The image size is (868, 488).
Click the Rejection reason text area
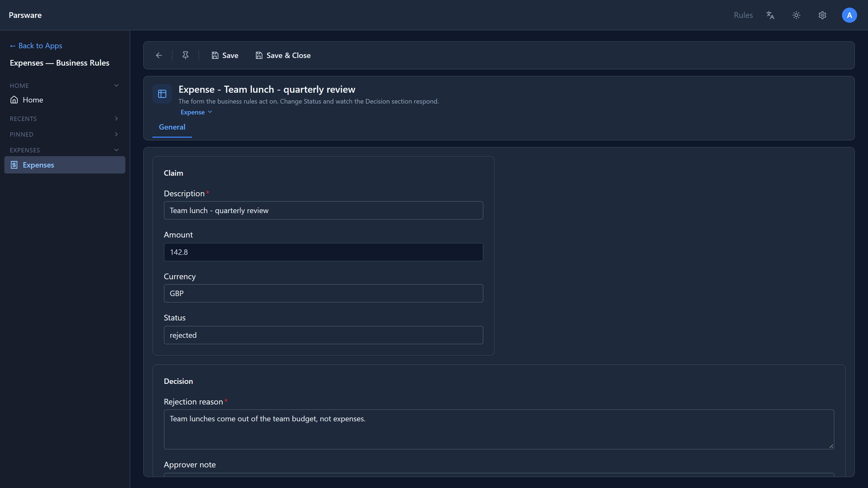pos(499,429)
